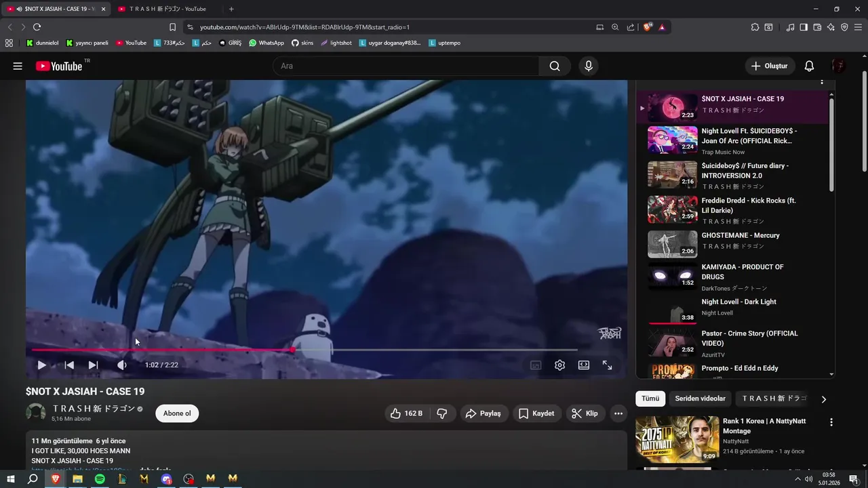Skip to the previous video in playlist

coord(69,365)
